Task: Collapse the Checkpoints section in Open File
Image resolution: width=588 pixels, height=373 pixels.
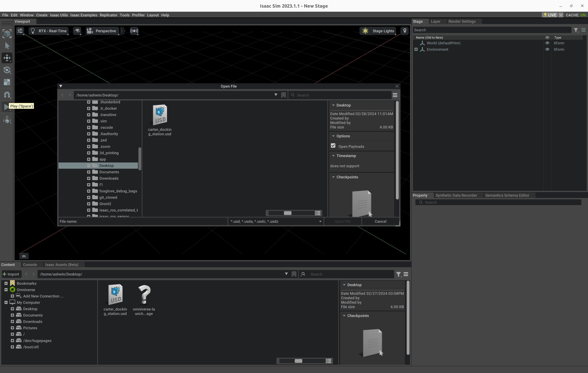Action: (x=334, y=177)
